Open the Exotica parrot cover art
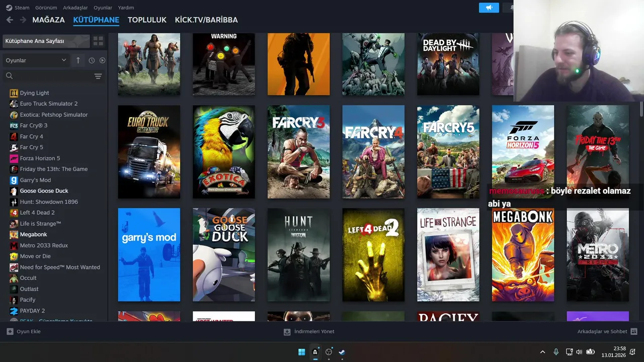 (224, 152)
